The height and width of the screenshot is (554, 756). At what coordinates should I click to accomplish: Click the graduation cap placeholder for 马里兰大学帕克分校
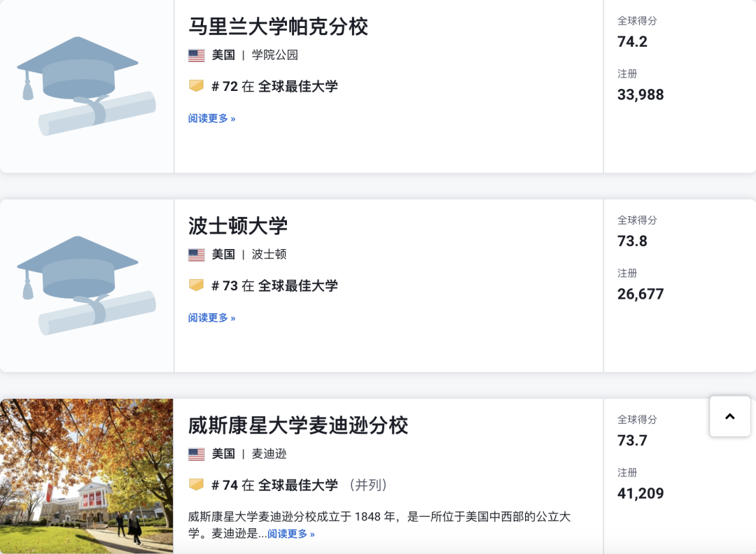pos(86,86)
